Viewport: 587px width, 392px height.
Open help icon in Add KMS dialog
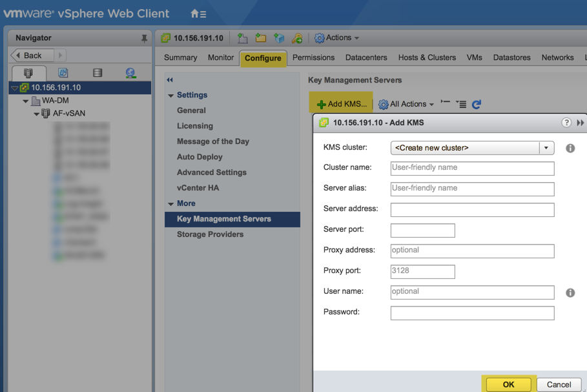pos(566,123)
